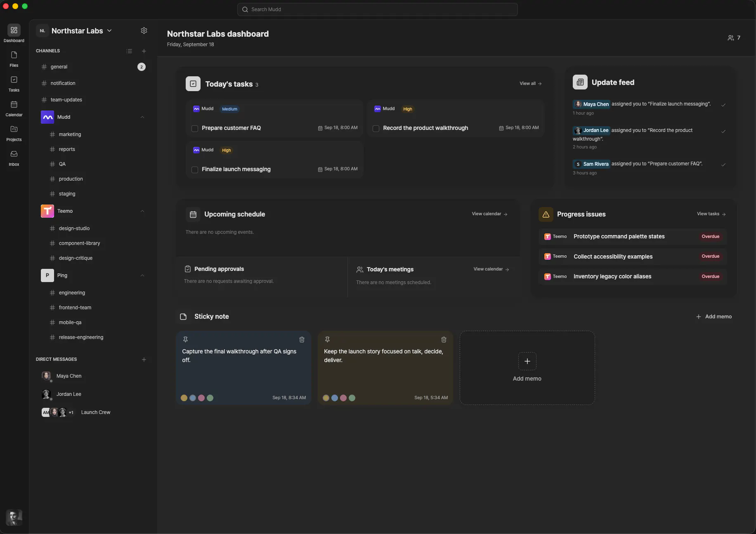
Task: Open Prototype command palette states issue
Action: (633, 237)
